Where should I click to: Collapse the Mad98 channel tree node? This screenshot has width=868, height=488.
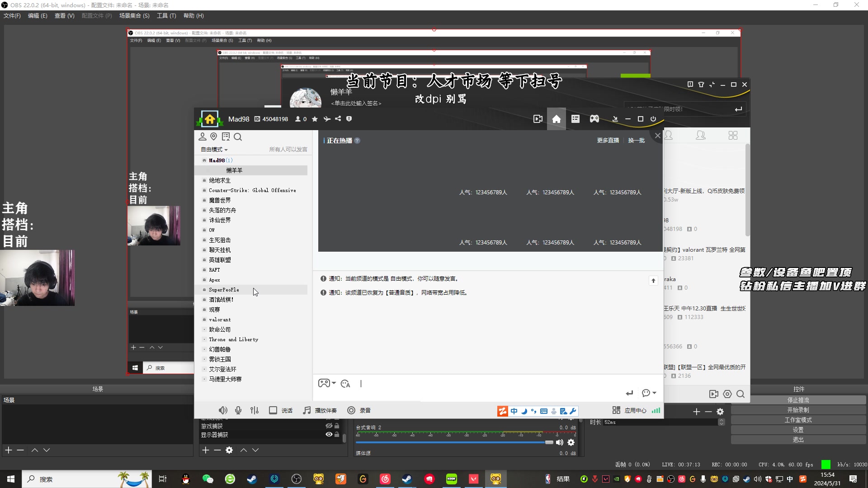point(204,160)
